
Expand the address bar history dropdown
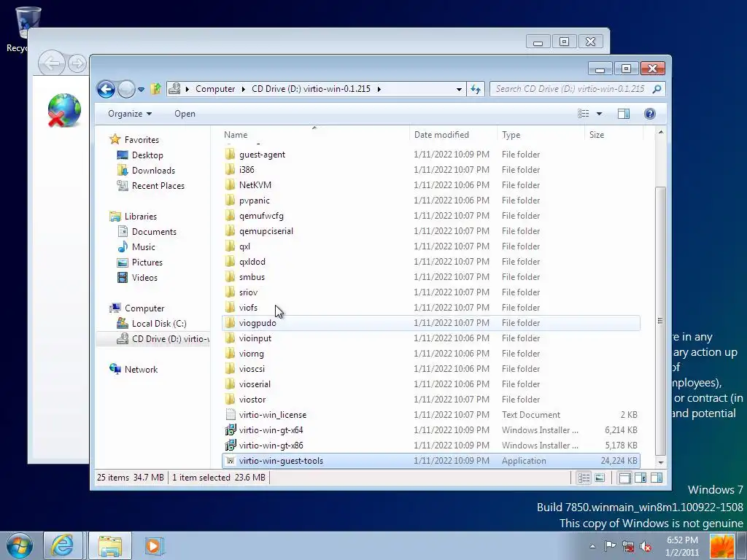click(x=459, y=89)
